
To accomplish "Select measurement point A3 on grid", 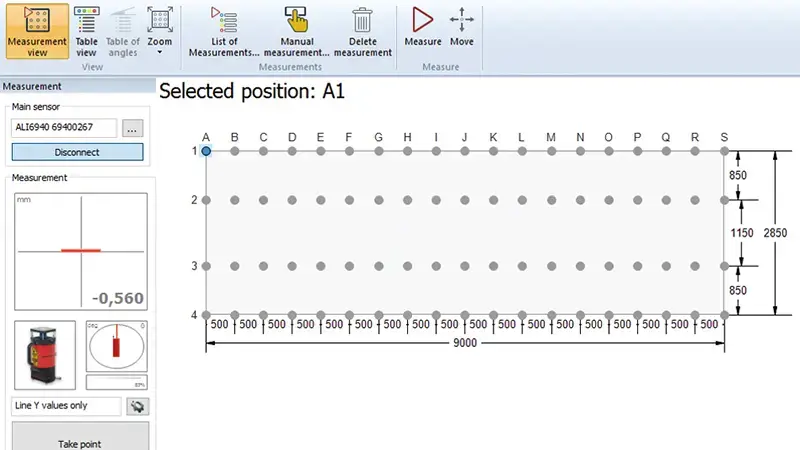I will coord(206,266).
